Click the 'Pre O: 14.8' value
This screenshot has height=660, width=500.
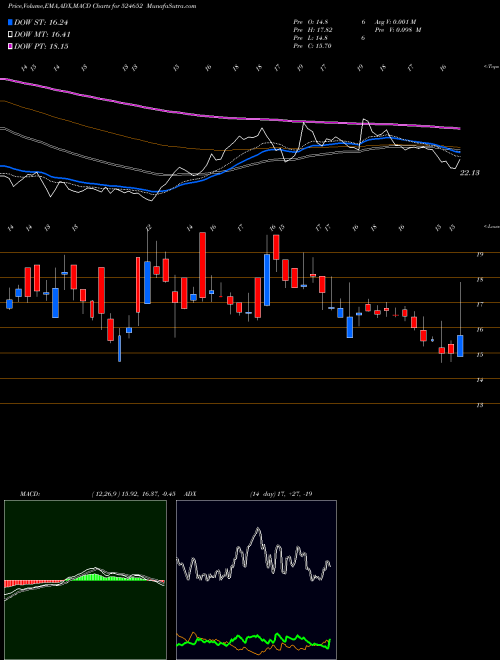pyautogui.click(x=311, y=22)
